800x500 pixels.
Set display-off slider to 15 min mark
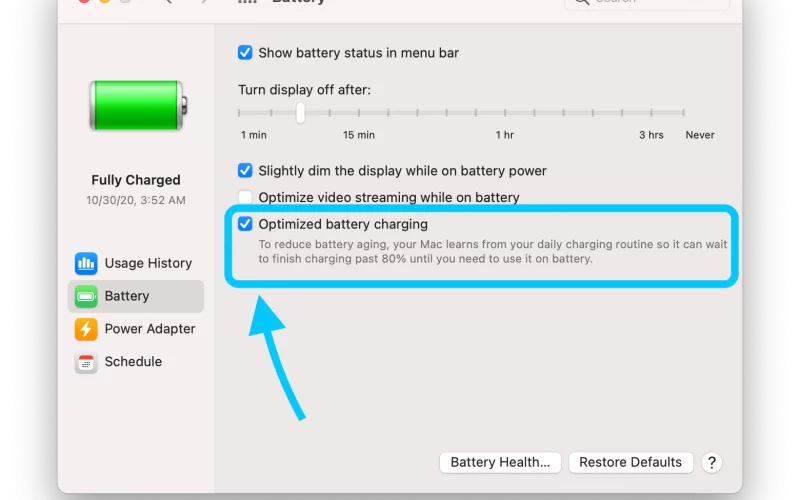pos(359,113)
